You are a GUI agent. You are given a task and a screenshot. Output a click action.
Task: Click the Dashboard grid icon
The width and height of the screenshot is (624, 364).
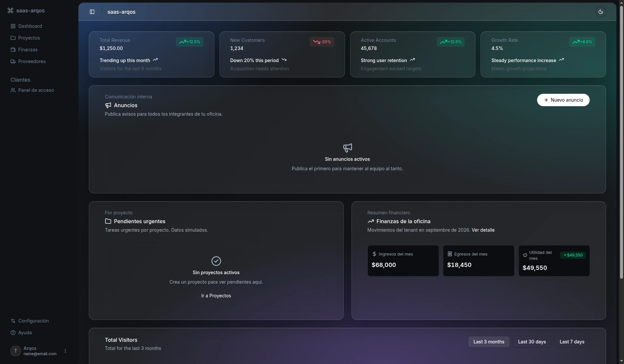pos(13,26)
